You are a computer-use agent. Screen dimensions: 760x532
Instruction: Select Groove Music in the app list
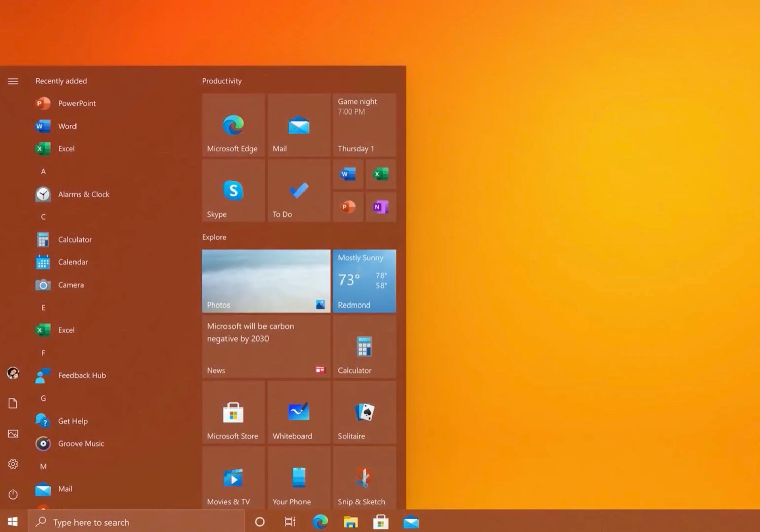click(x=81, y=443)
